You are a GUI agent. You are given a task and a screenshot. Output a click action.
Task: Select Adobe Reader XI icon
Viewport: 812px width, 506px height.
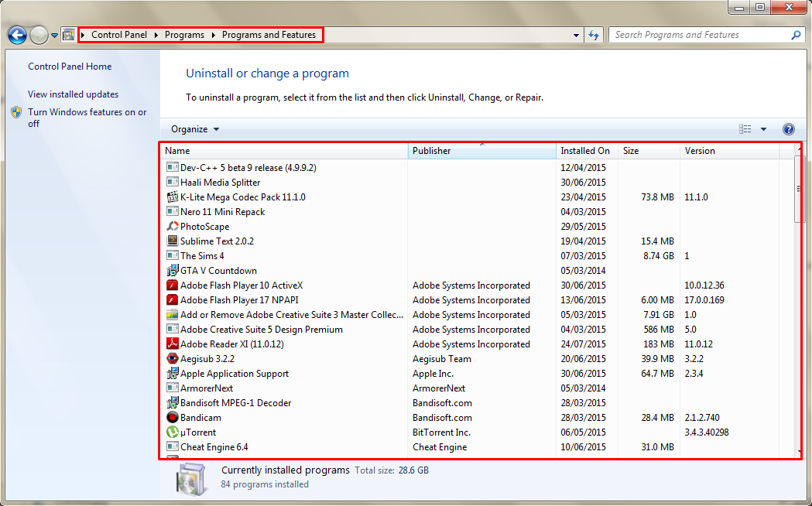173,344
